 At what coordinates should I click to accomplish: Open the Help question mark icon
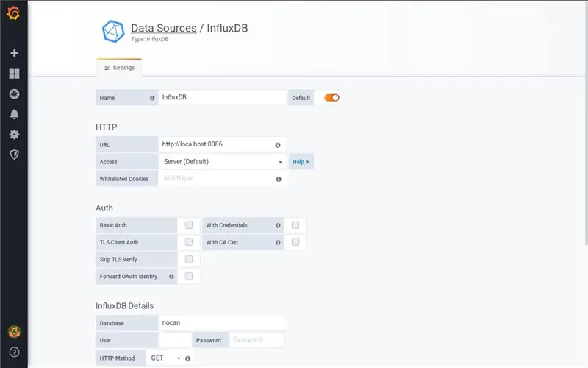(x=14, y=353)
